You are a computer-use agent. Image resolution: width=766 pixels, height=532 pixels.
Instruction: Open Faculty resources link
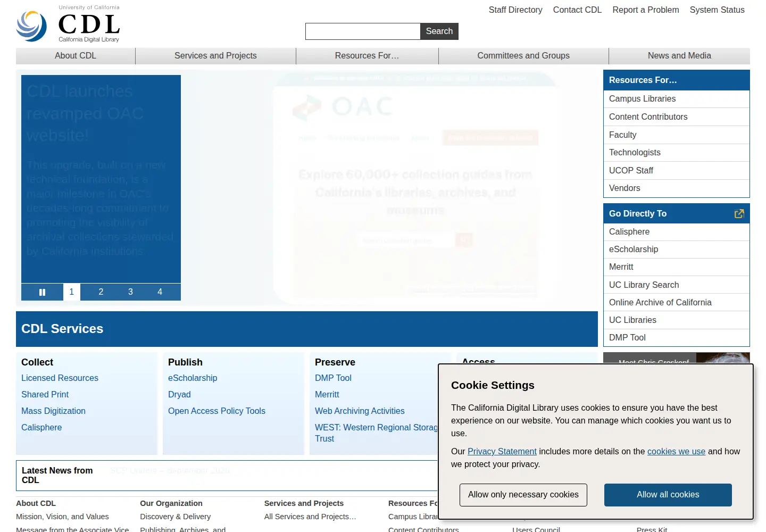coord(676,135)
